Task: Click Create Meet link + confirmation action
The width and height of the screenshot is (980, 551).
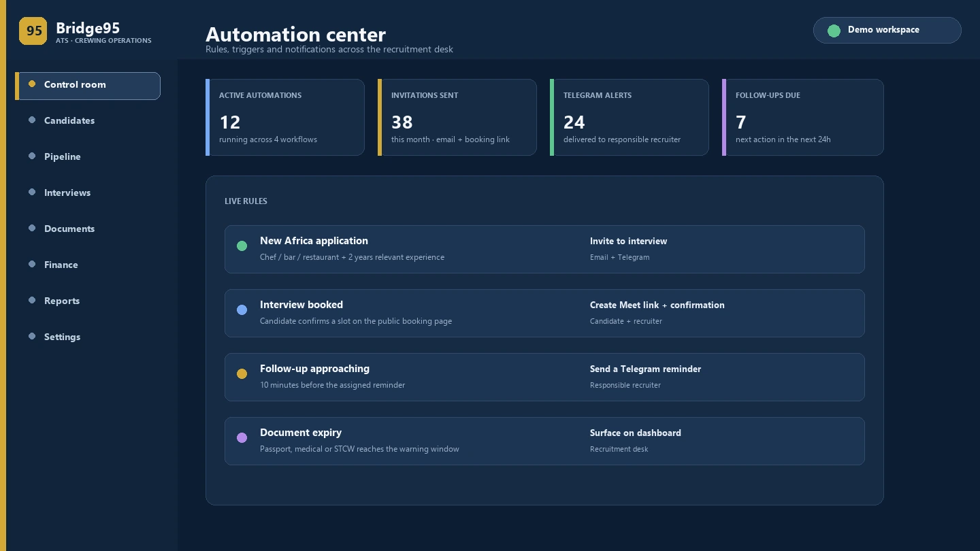Action: click(x=657, y=305)
